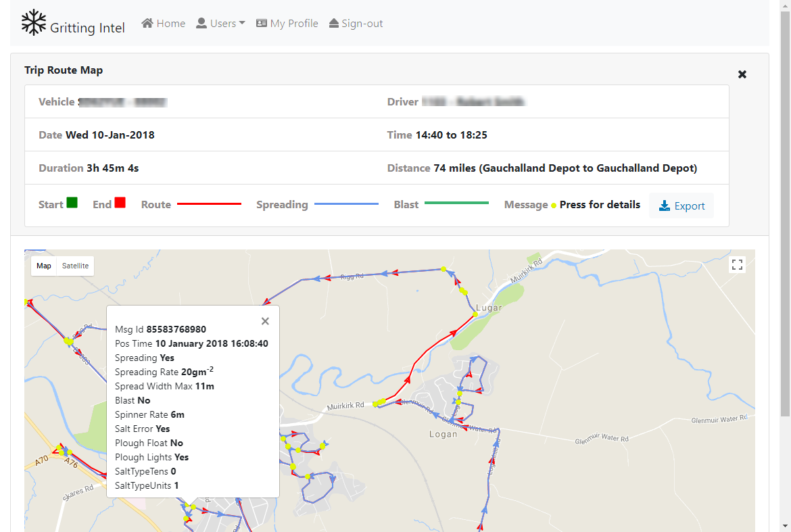Close the message details popup
The image size is (791, 532).
click(x=265, y=321)
